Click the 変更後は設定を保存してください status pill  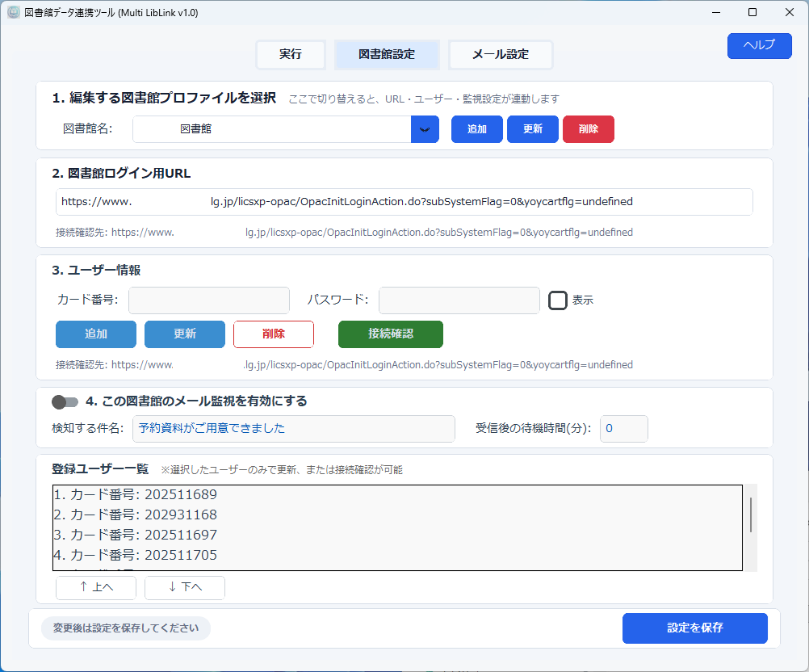coord(126,628)
